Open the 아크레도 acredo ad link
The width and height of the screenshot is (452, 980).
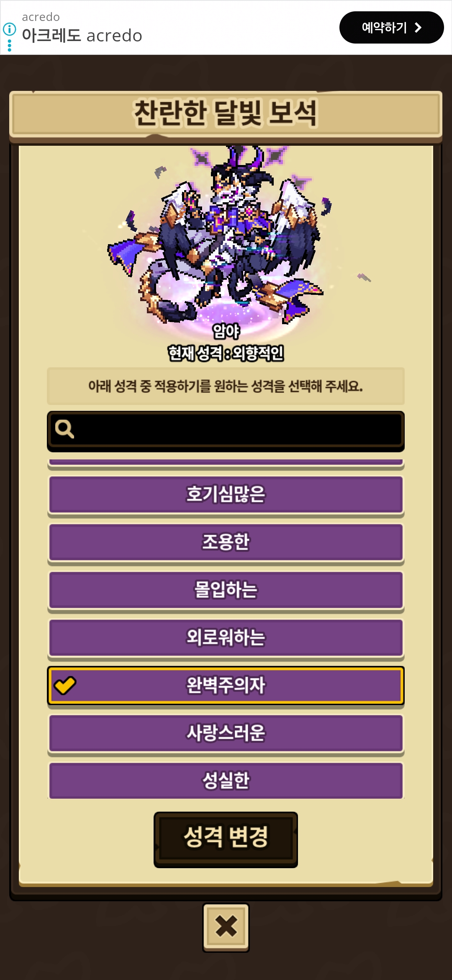click(x=82, y=35)
